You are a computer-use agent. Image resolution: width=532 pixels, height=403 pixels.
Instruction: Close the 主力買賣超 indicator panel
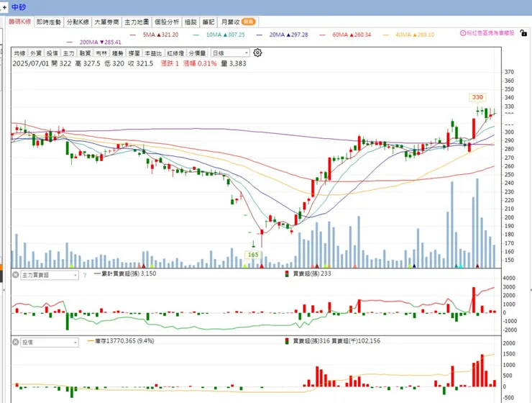click(16, 275)
